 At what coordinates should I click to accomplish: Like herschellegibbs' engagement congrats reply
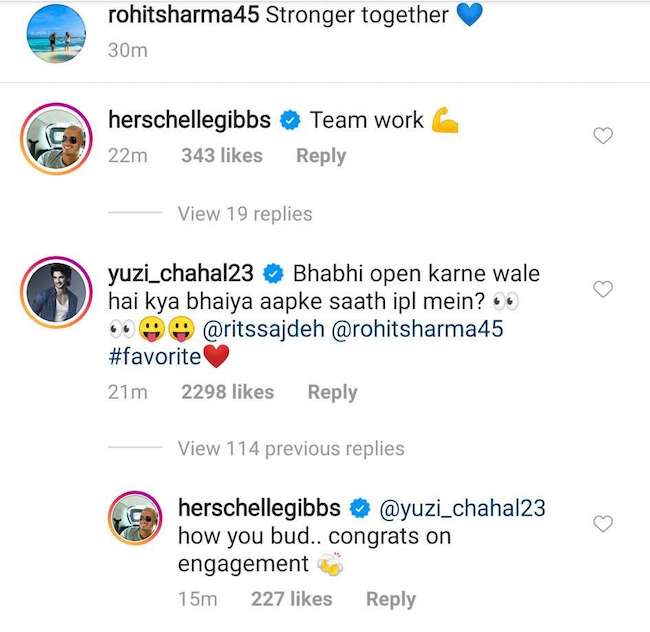(603, 524)
